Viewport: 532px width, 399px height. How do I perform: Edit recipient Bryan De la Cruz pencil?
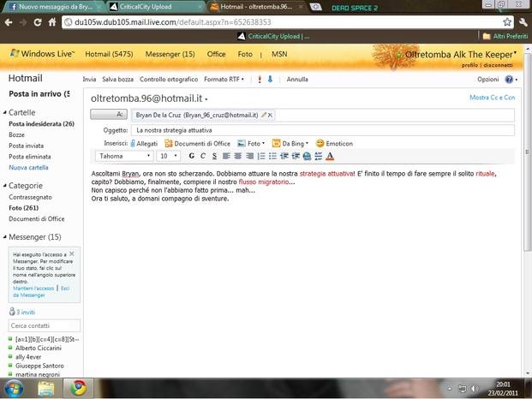pyautogui.click(x=264, y=115)
